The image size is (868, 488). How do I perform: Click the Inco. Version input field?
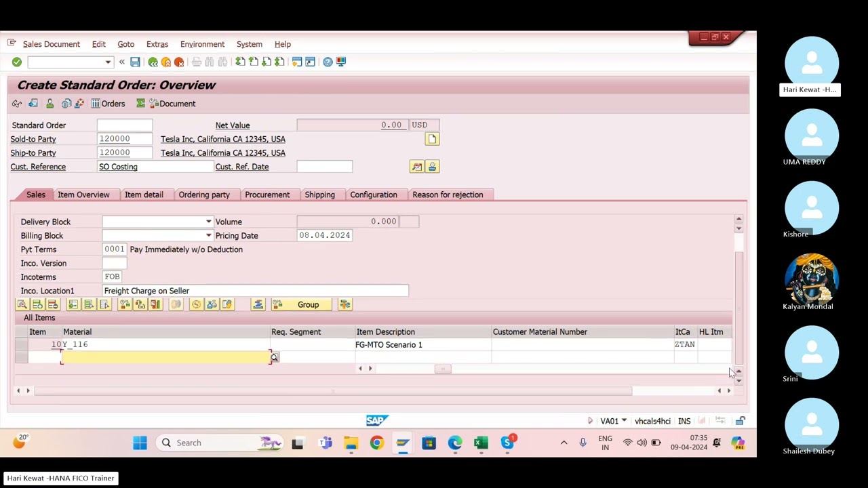(x=115, y=263)
